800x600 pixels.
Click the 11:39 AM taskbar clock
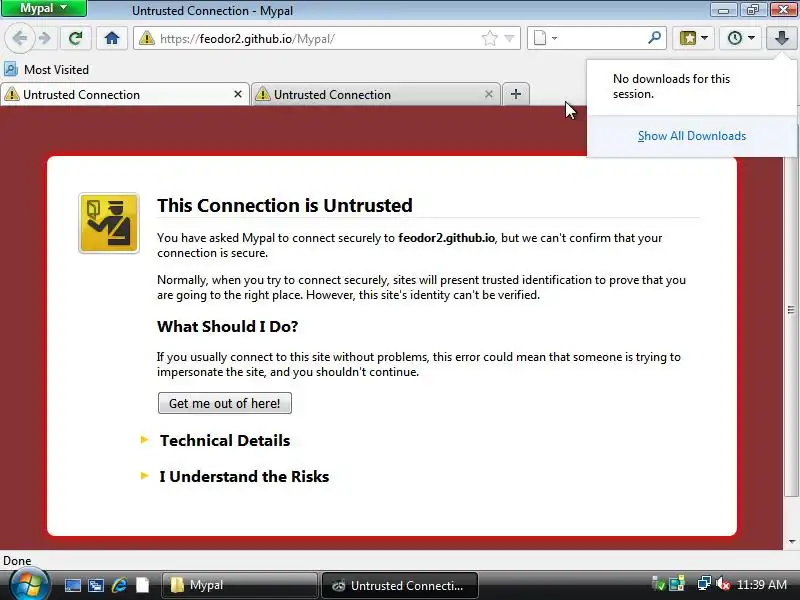click(762, 584)
